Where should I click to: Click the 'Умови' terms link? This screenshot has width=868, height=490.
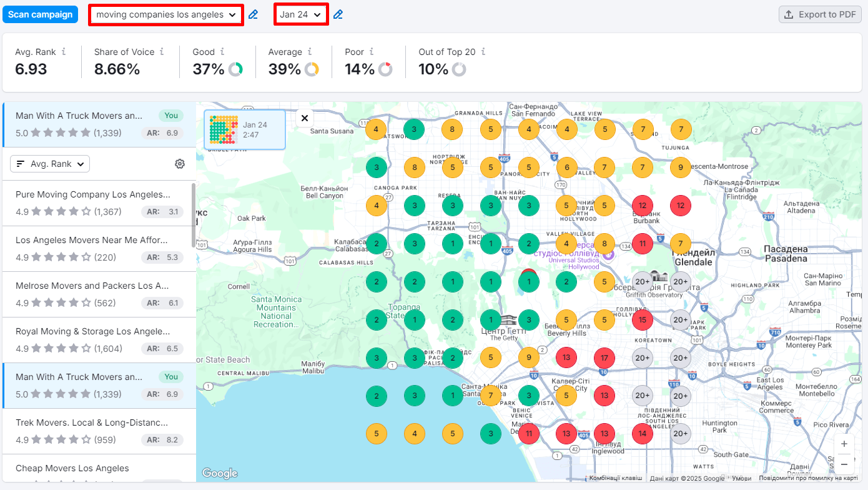pyautogui.click(x=741, y=478)
